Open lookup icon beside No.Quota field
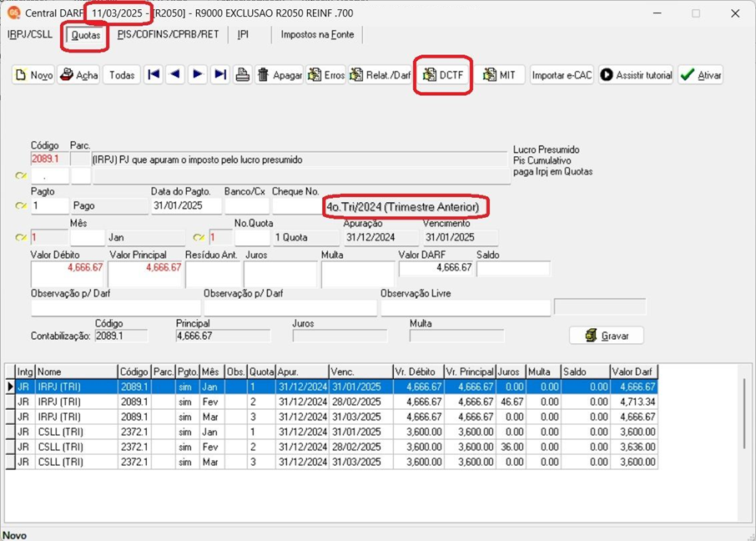The height and width of the screenshot is (541, 756). pos(199,237)
